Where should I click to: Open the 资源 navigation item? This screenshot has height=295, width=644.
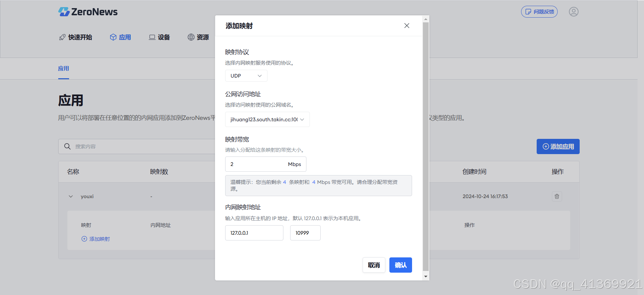click(x=198, y=37)
